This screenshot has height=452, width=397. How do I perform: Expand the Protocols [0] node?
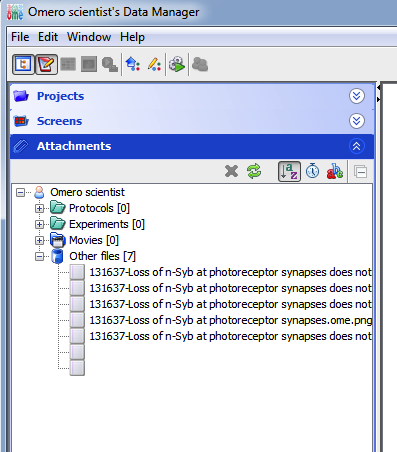click(39, 208)
